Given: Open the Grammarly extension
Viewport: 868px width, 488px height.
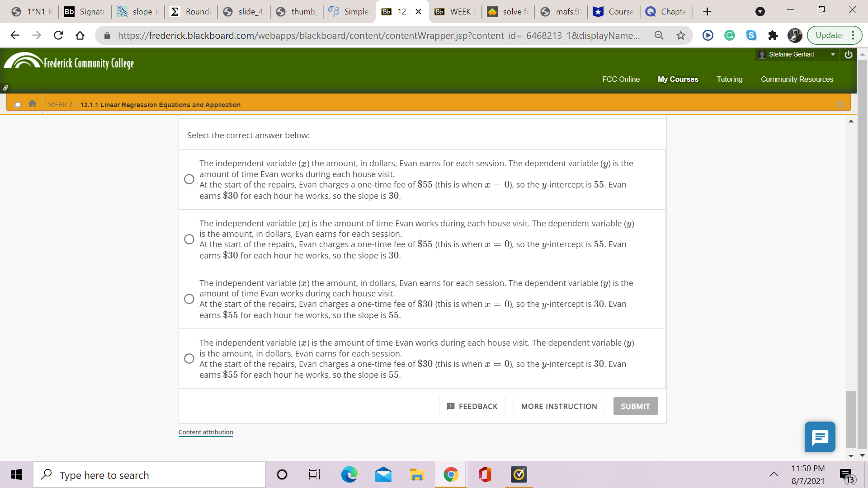Looking at the screenshot, I should coord(729,35).
